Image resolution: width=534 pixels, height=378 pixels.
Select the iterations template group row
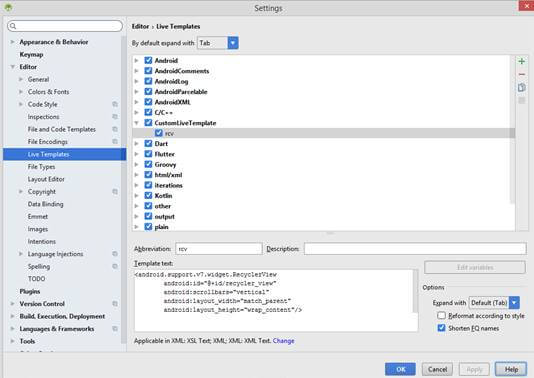(x=324, y=185)
